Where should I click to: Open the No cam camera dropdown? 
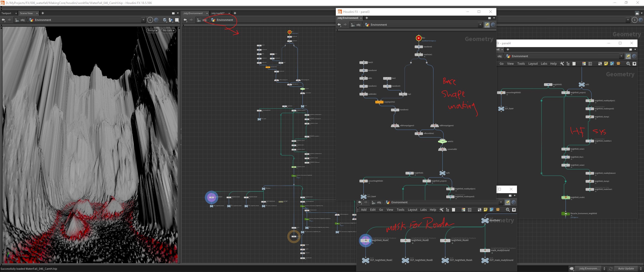click(168, 30)
